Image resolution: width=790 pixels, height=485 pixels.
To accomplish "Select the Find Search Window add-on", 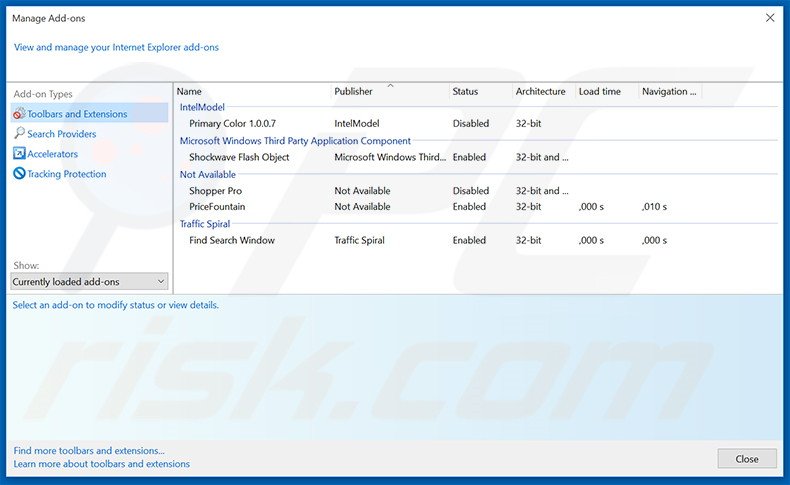I will coord(232,240).
